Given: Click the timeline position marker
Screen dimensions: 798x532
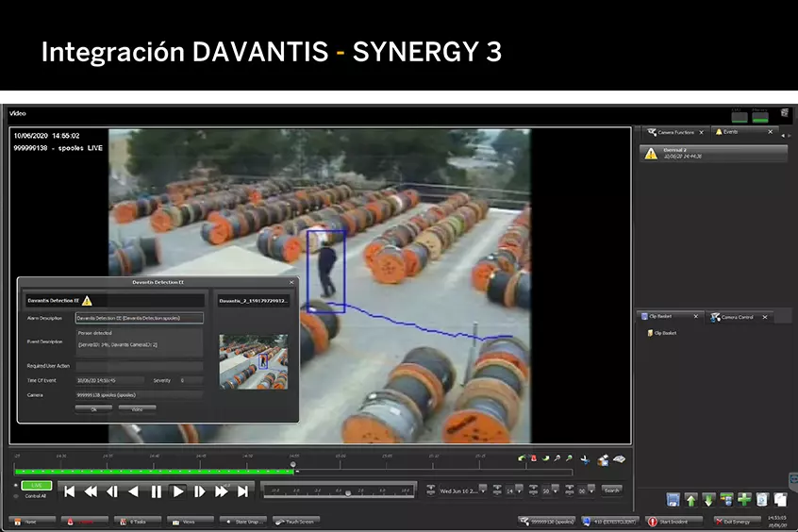Looking at the screenshot, I should pos(293,465).
